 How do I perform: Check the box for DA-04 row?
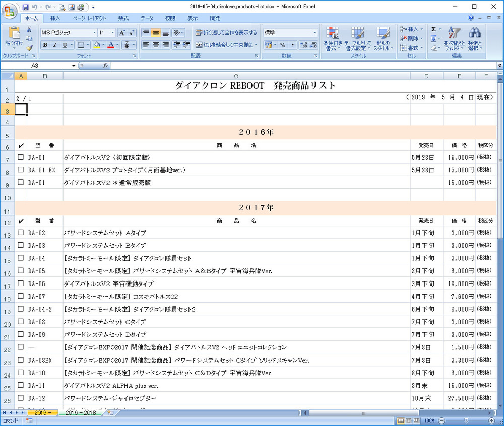21,258
